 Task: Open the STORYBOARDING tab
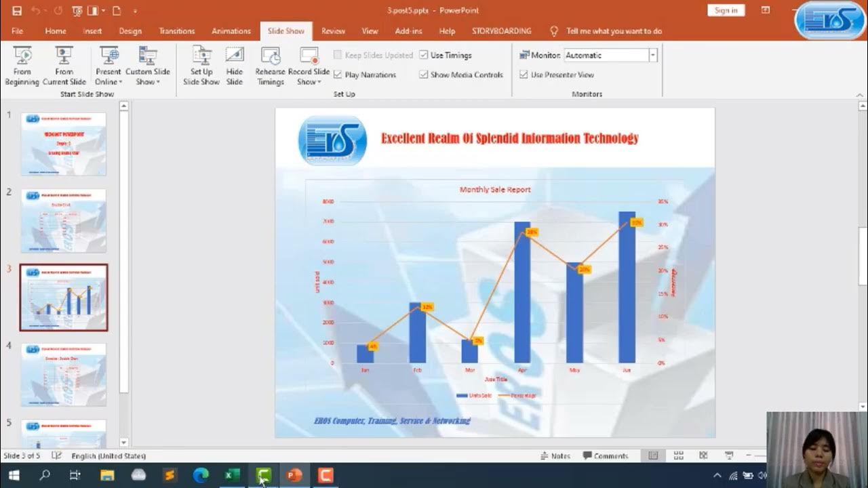(502, 31)
